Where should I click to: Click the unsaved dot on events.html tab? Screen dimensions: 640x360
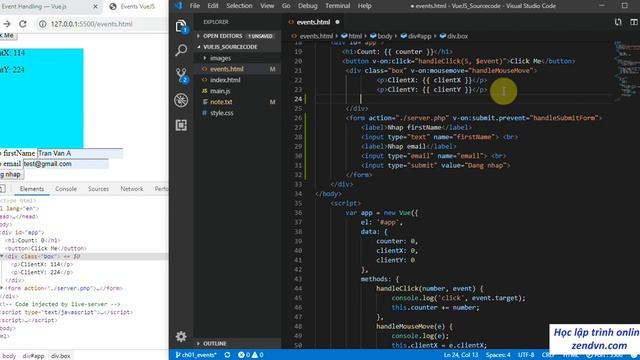point(337,22)
